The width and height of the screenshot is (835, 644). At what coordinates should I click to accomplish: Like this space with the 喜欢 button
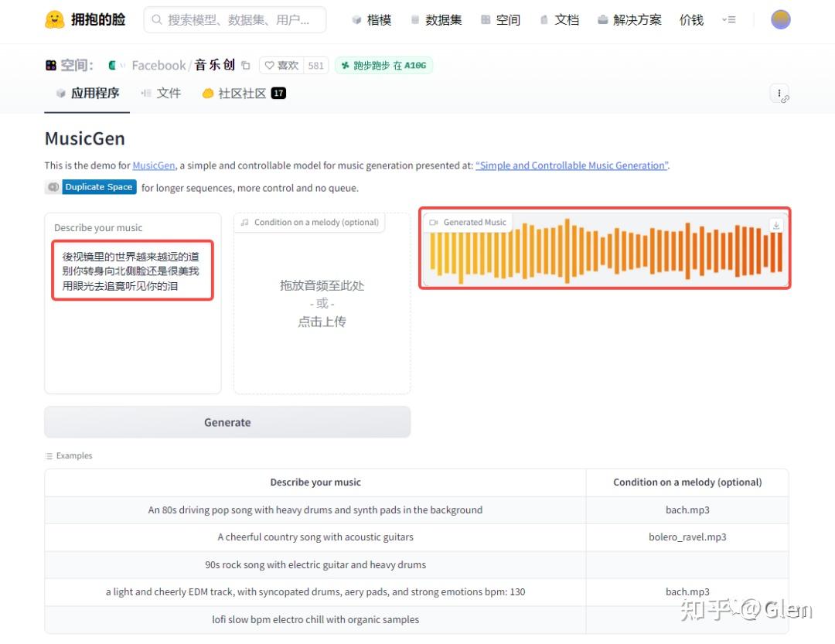pos(282,66)
